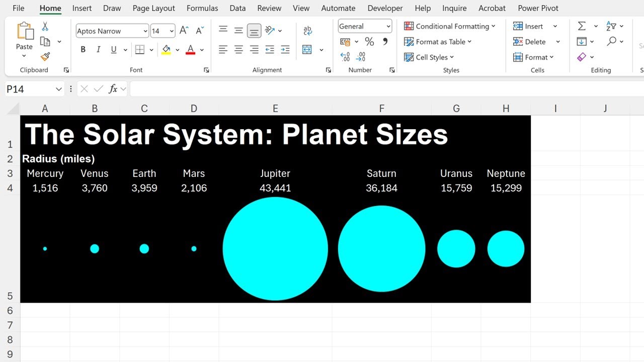Viewport: 644px width, 362px height.
Task: Toggle Middle Align
Action: tap(238, 31)
